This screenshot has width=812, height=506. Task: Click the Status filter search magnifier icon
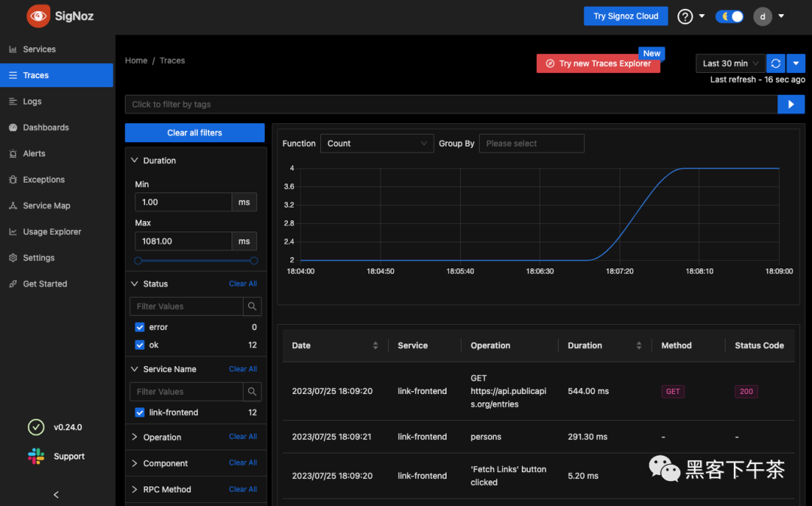point(253,307)
